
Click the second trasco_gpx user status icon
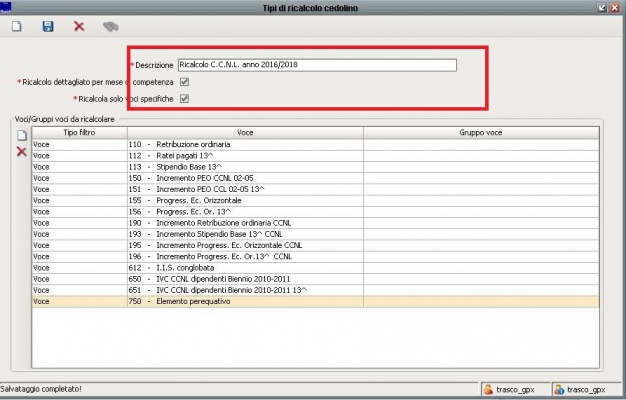click(x=559, y=389)
